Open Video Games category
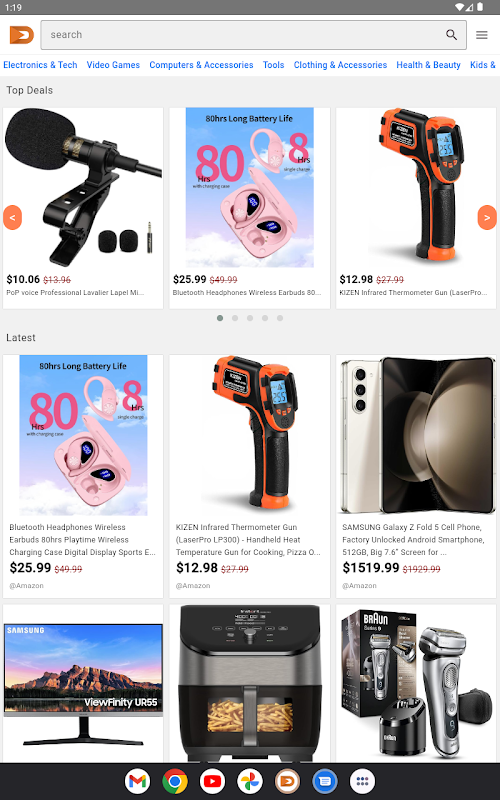Screen dimensions: 500x800 (x=113, y=65)
